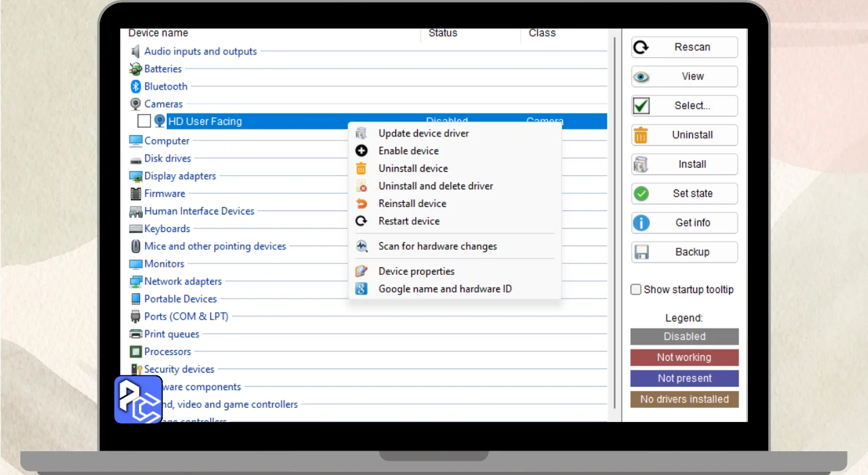
Task: Expand the Keyboards category label
Action: [167, 229]
